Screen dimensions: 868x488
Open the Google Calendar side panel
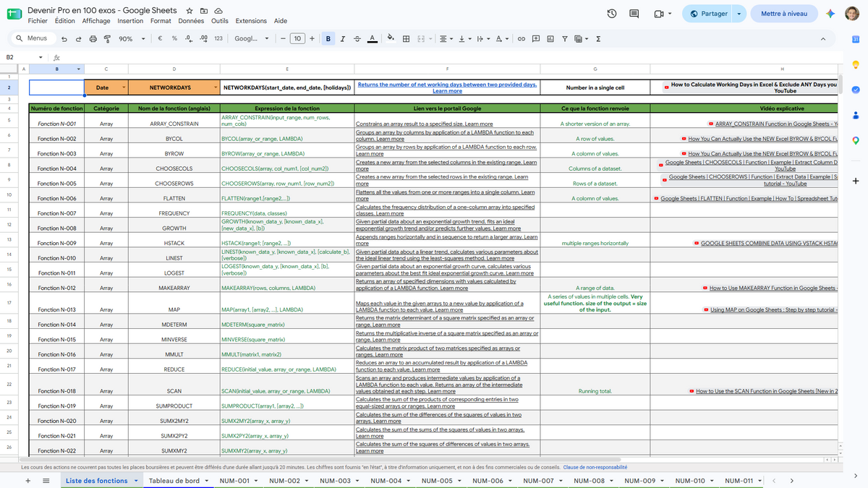pyautogui.click(x=855, y=39)
